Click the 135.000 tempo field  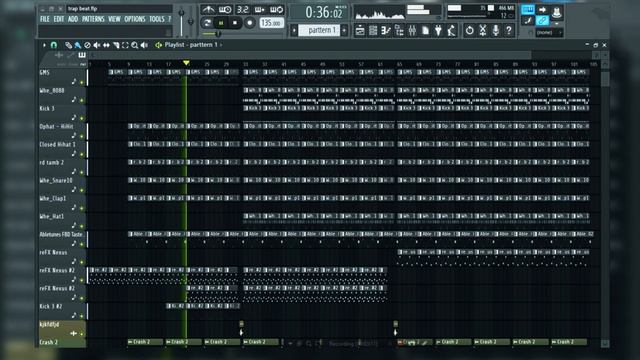click(x=271, y=23)
